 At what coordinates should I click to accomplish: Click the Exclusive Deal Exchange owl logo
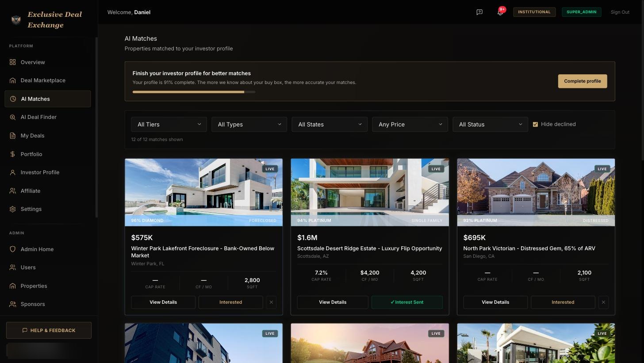[x=16, y=20]
